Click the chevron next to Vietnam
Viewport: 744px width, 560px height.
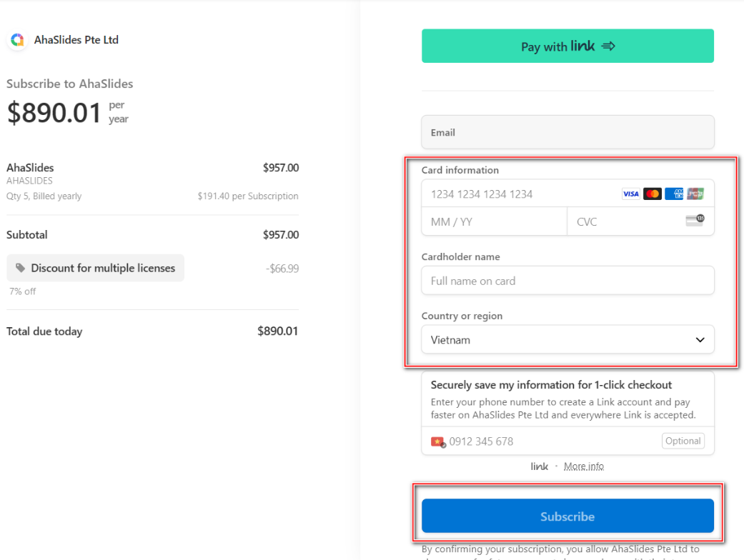700,340
